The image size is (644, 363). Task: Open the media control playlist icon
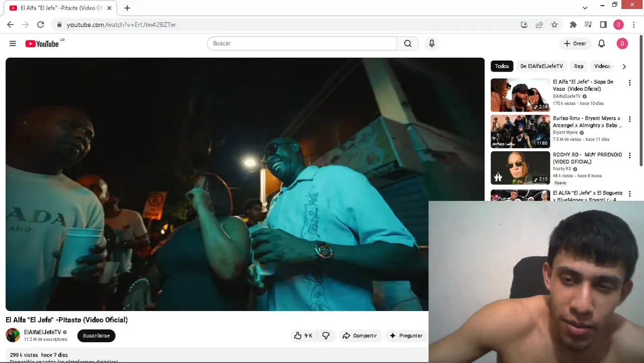tap(588, 24)
